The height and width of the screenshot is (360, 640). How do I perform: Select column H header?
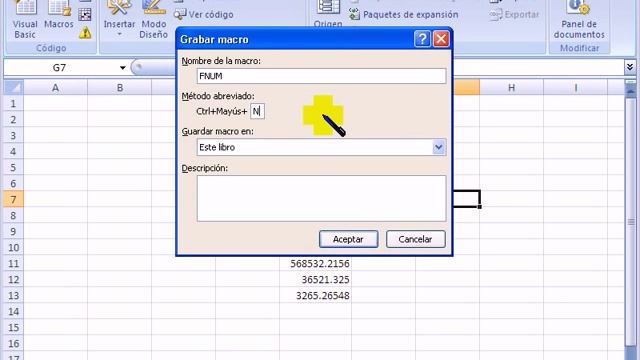point(511,87)
